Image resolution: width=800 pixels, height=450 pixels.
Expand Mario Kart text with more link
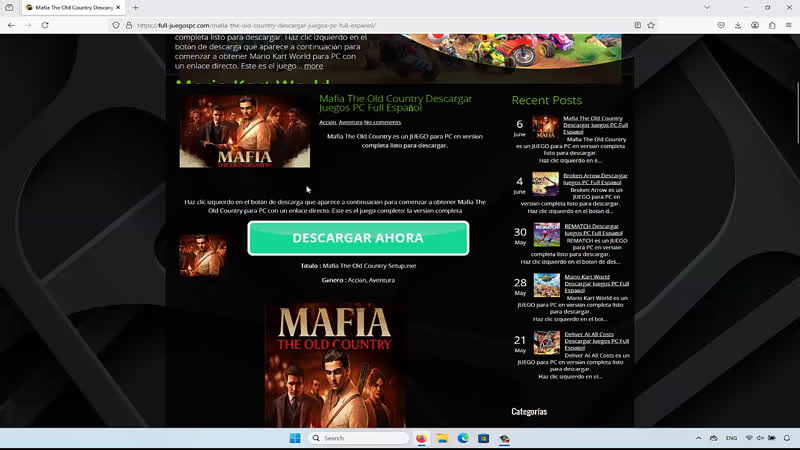[313, 66]
